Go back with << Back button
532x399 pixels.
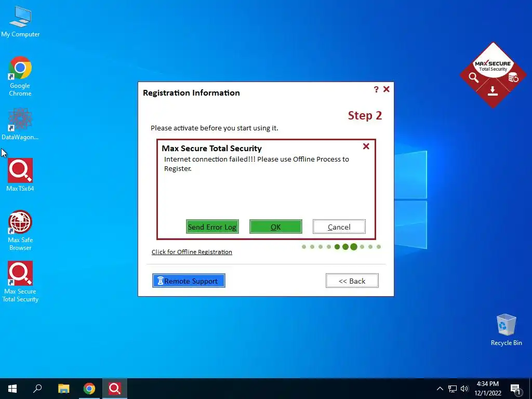point(352,281)
